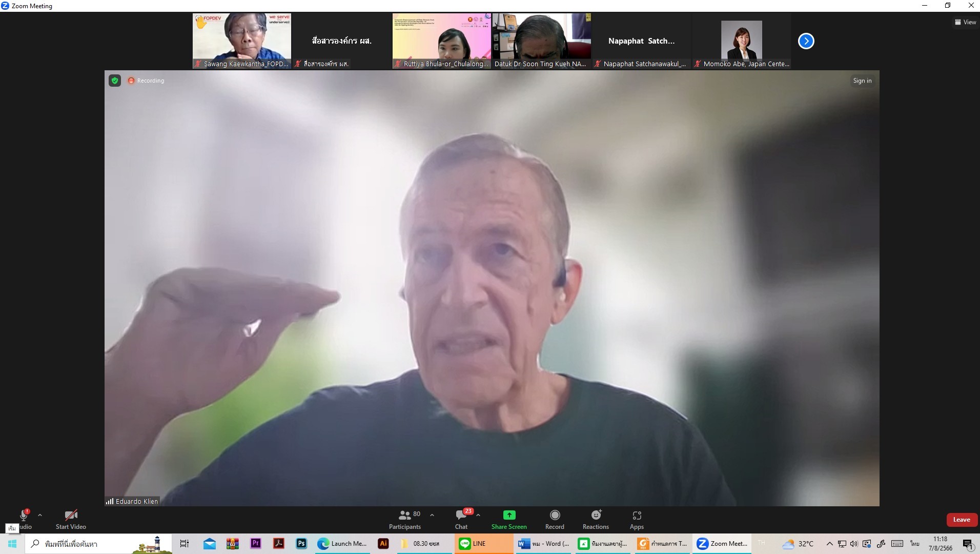Open the 08.30 folder in the taskbar

pyautogui.click(x=424, y=544)
